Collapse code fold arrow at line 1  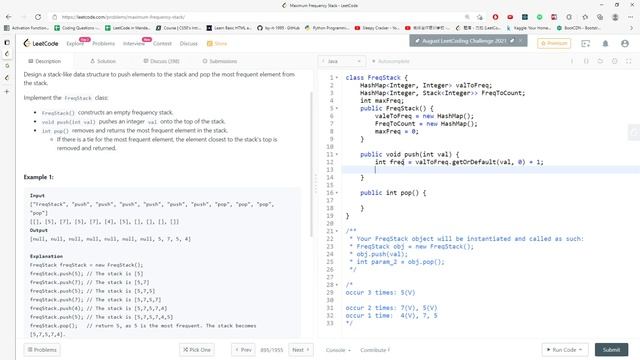(x=337, y=78)
